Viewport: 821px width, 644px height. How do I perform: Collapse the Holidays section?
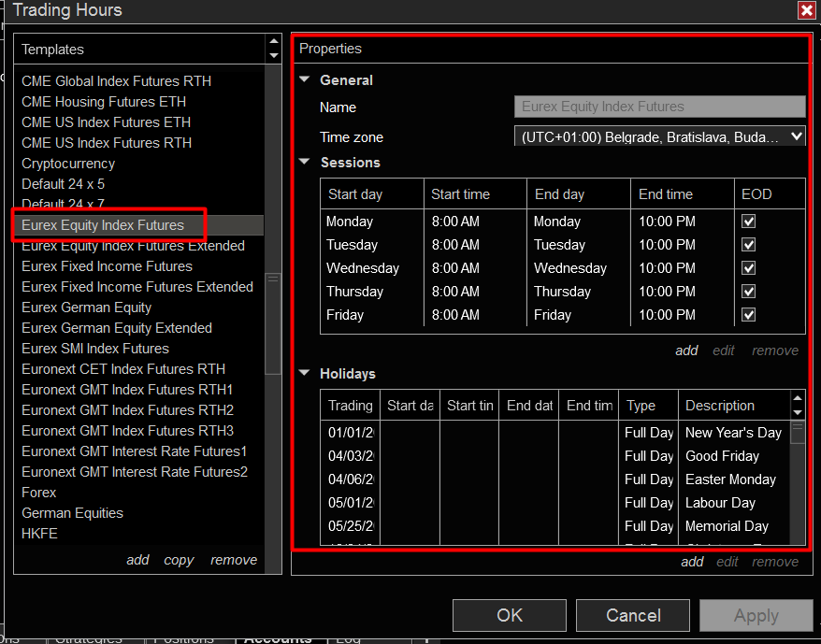(x=304, y=373)
